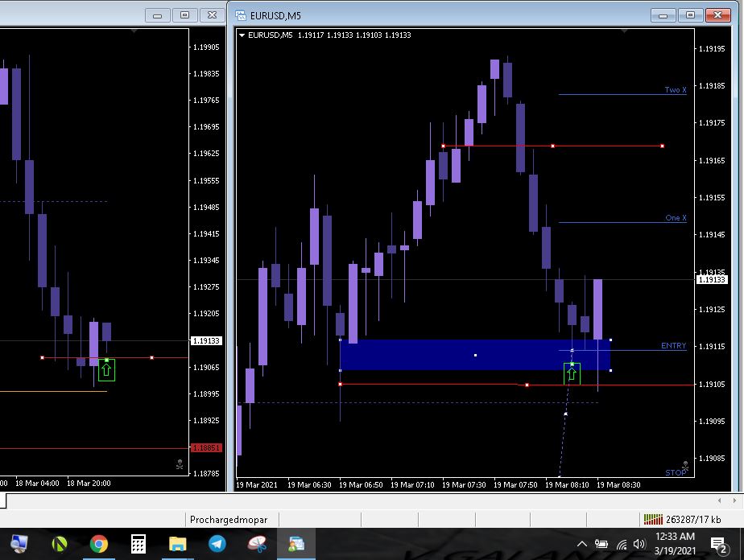Select the STOP label in the chart
This screenshot has width=744, height=560.
[676, 473]
